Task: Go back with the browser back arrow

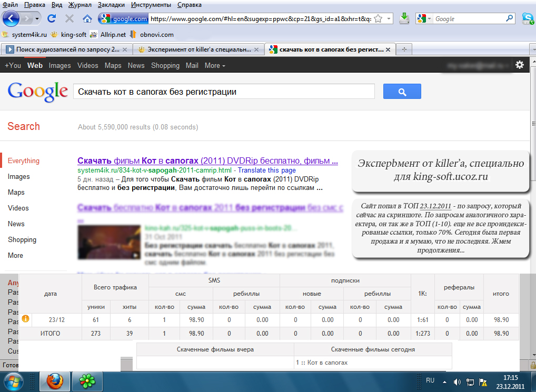Action: pyautogui.click(x=11, y=18)
